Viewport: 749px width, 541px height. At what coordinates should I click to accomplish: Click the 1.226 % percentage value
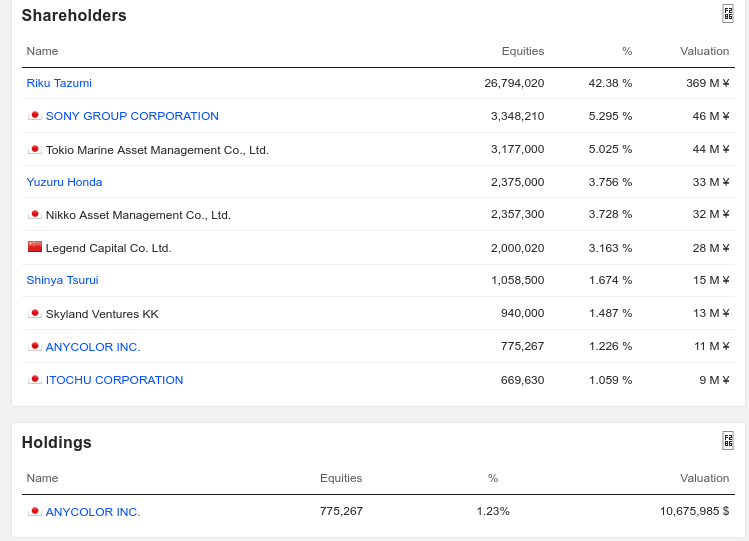pos(610,346)
